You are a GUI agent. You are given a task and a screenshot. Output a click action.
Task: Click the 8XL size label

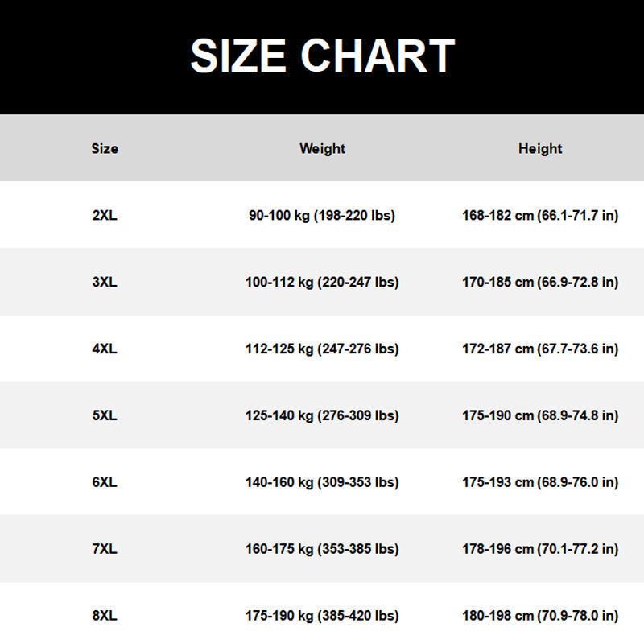click(105, 616)
